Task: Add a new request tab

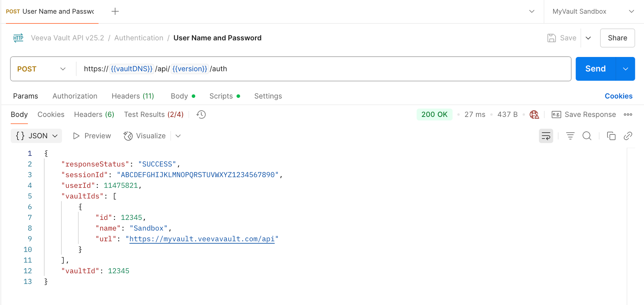Action: pos(115,11)
